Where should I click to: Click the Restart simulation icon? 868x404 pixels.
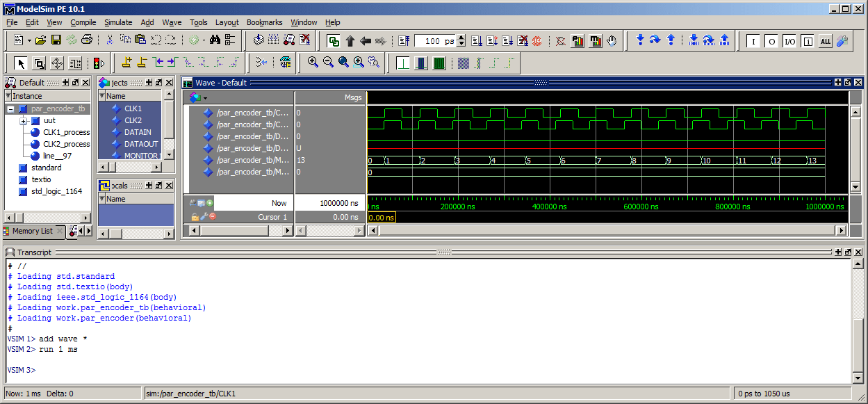click(x=403, y=40)
